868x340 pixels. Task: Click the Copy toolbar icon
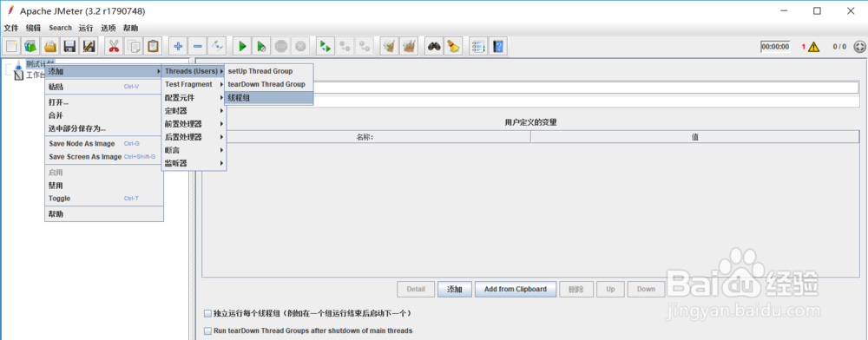pos(133,47)
